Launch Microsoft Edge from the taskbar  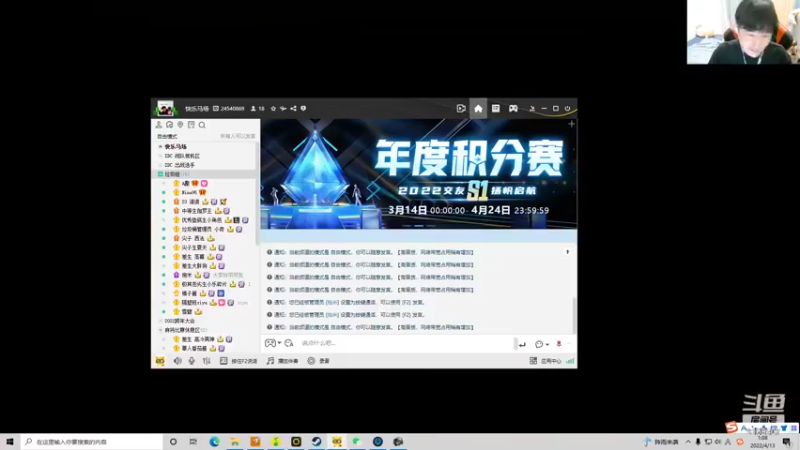214,442
